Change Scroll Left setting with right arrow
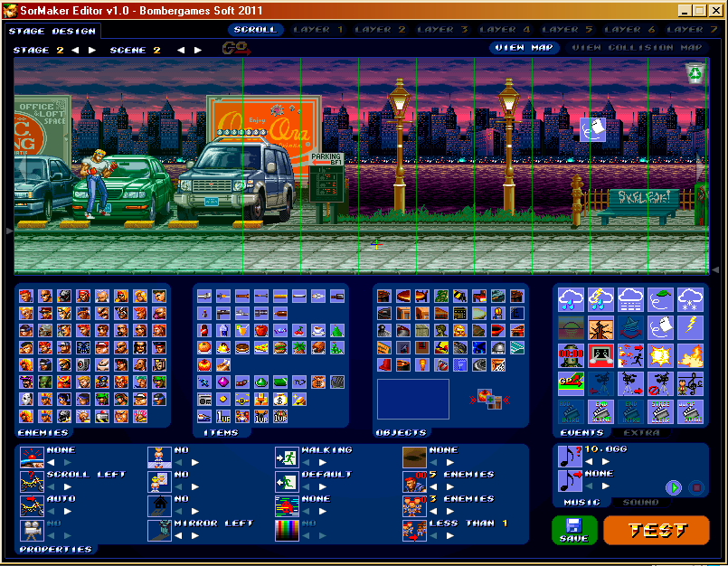The height and width of the screenshot is (566, 728). click(67, 486)
